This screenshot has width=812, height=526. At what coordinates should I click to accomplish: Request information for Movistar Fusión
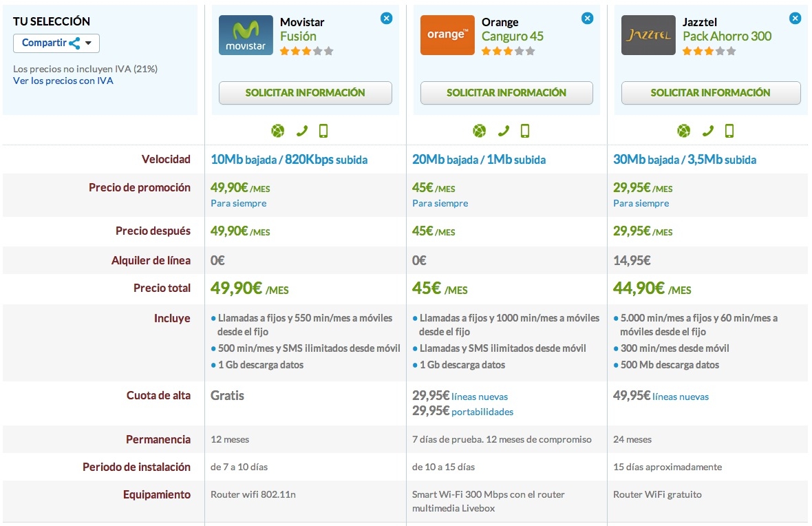305,93
